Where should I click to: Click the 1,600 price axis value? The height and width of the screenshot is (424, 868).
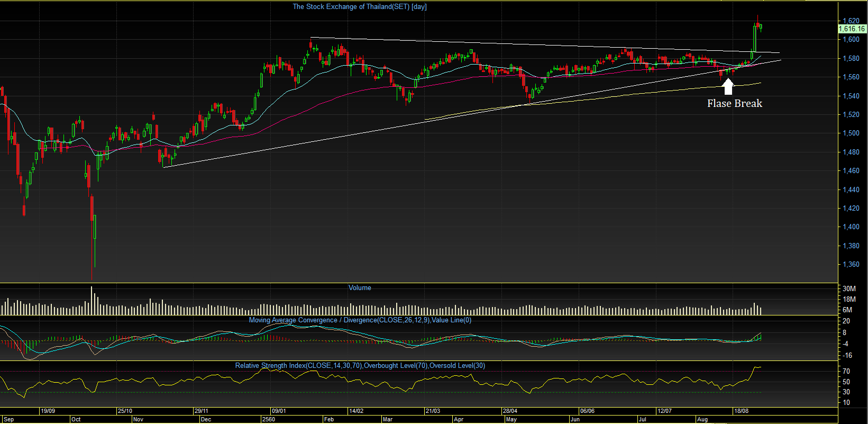(x=851, y=39)
